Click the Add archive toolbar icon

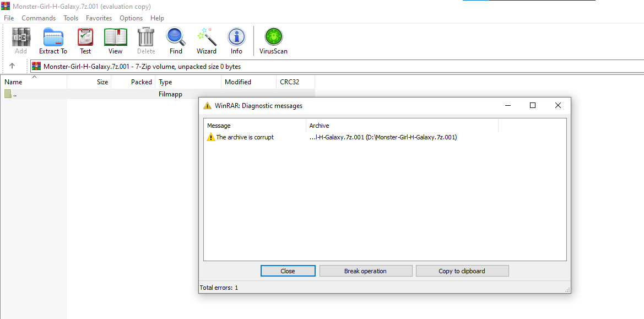pyautogui.click(x=21, y=37)
